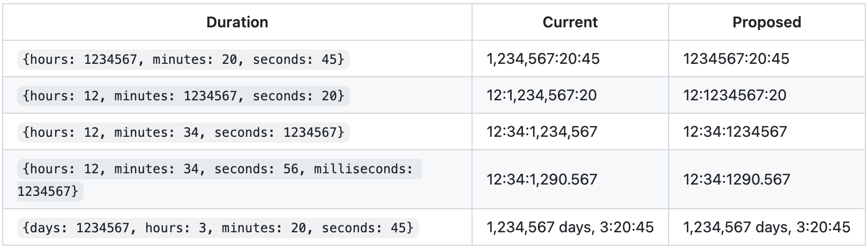The width and height of the screenshot is (868, 250).
Task: Click code snippet with seconds: 1234567
Action: 183,132
